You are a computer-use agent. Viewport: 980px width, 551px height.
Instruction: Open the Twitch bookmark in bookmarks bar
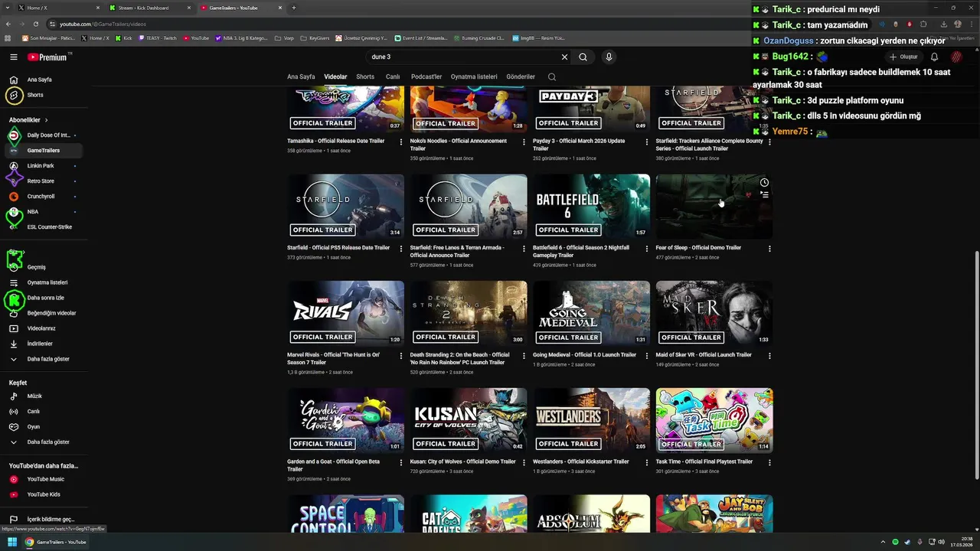(158, 38)
